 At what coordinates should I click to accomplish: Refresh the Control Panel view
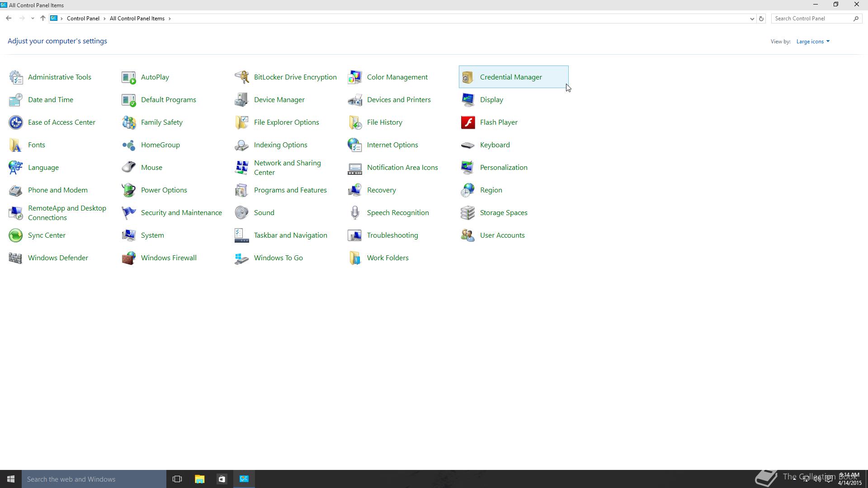[761, 19]
